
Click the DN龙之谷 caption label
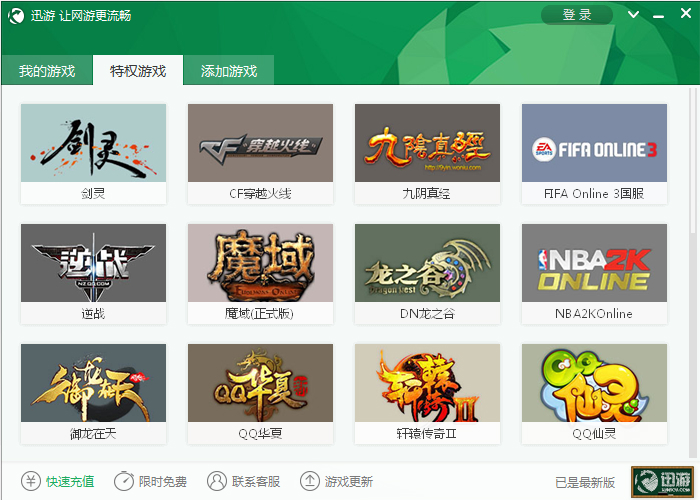coord(427,313)
